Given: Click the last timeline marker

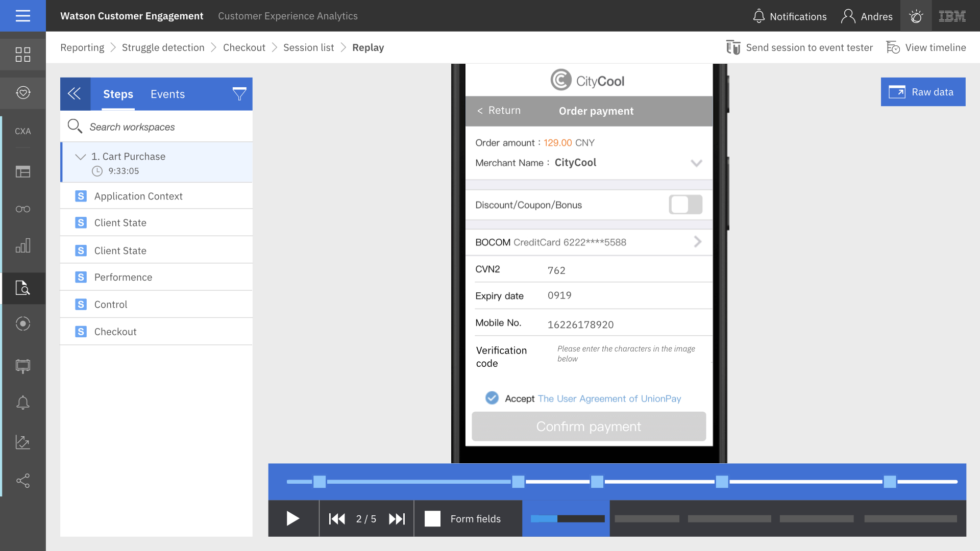Looking at the screenshot, I should [x=890, y=482].
